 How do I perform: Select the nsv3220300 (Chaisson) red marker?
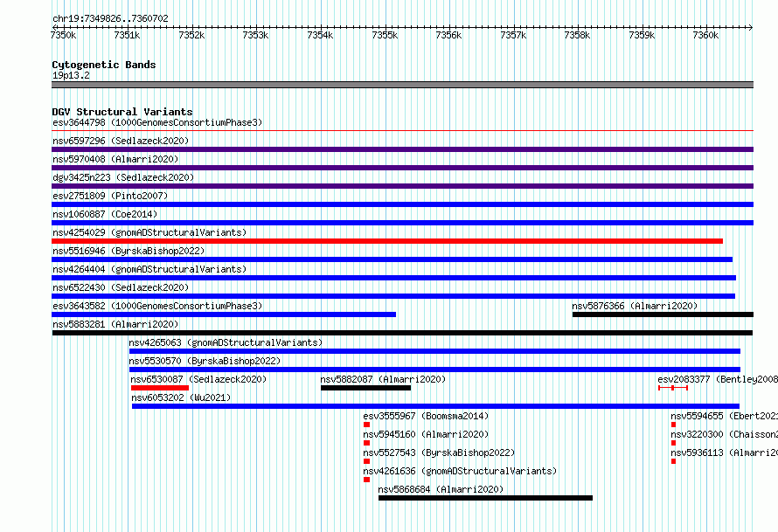(x=673, y=443)
